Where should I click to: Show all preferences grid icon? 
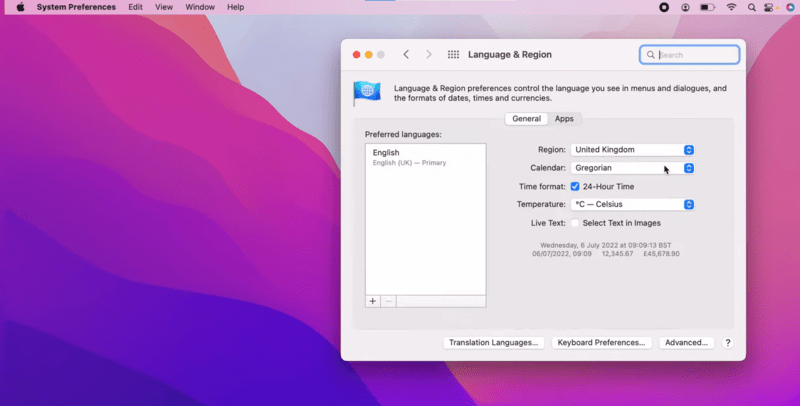click(453, 55)
